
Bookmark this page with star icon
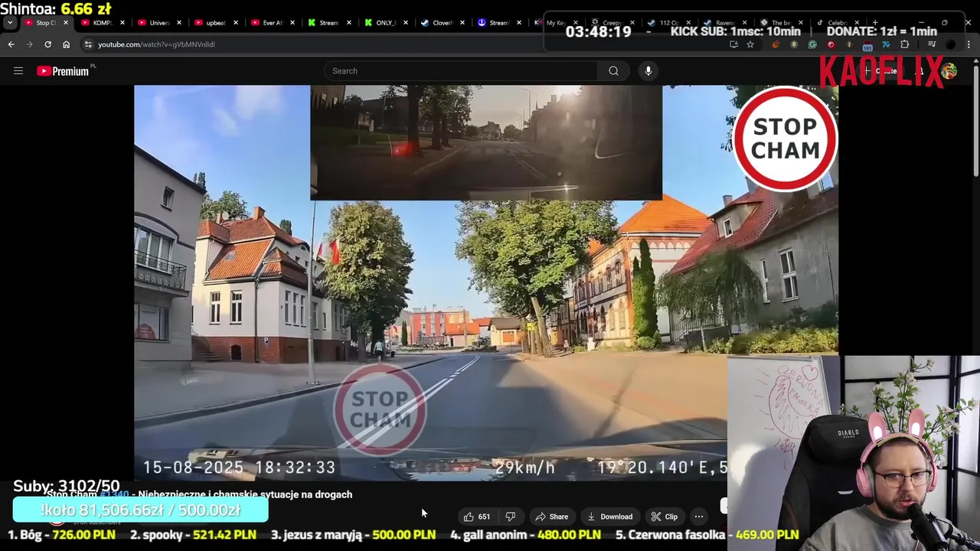pyautogui.click(x=750, y=44)
